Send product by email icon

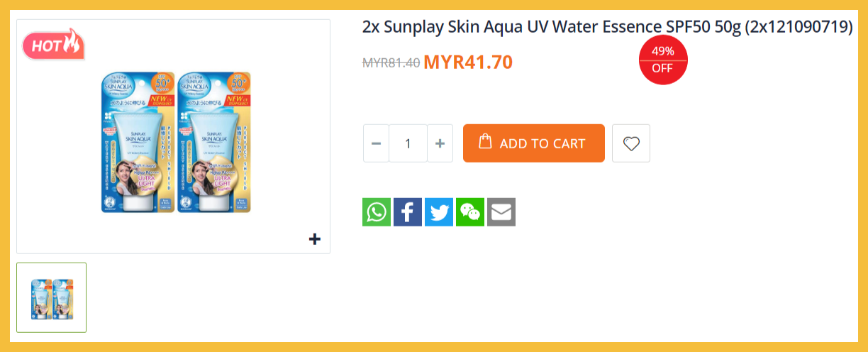[501, 212]
